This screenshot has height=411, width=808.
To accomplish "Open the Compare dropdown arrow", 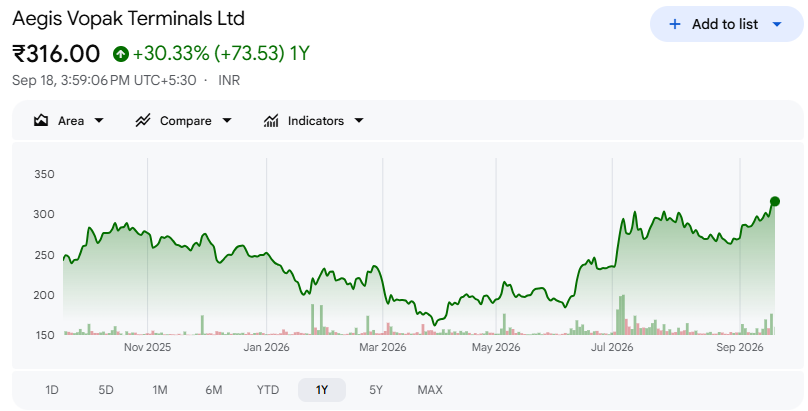I will (227, 121).
